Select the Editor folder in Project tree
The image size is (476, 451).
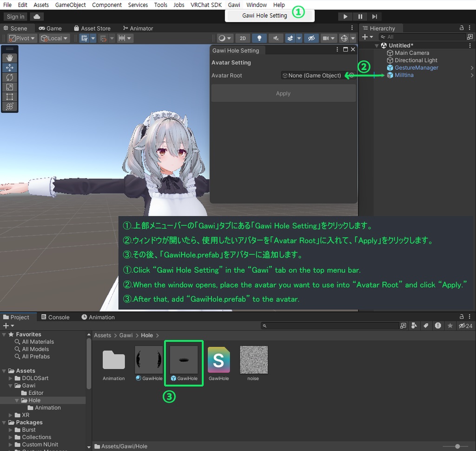click(35, 393)
